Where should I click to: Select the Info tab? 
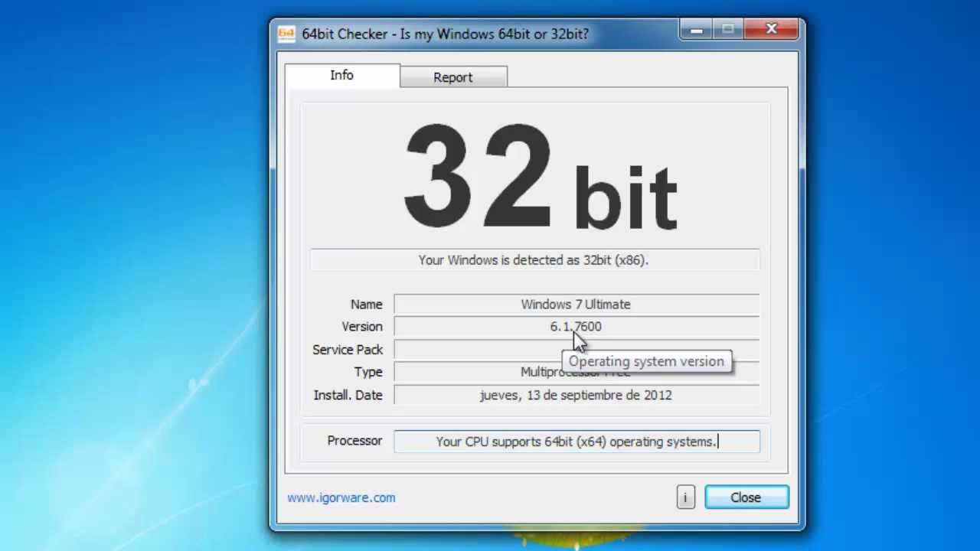pyautogui.click(x=342, y=75)
